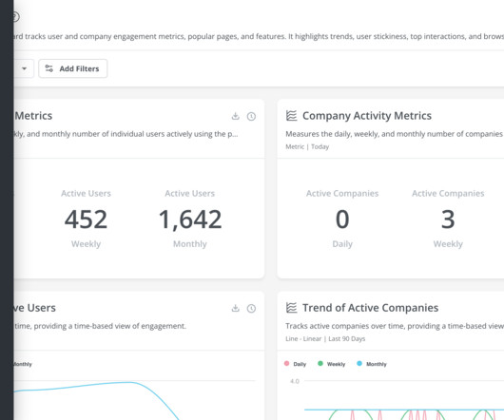504x420 pixels.
Task: Click the Company Activity Metrics title
Action: pyautogui.click(x=367, y=116)
